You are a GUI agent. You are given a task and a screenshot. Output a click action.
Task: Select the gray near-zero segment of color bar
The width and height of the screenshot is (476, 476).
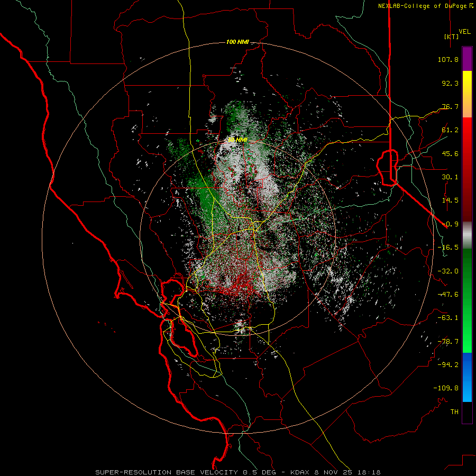pos(467,235)
